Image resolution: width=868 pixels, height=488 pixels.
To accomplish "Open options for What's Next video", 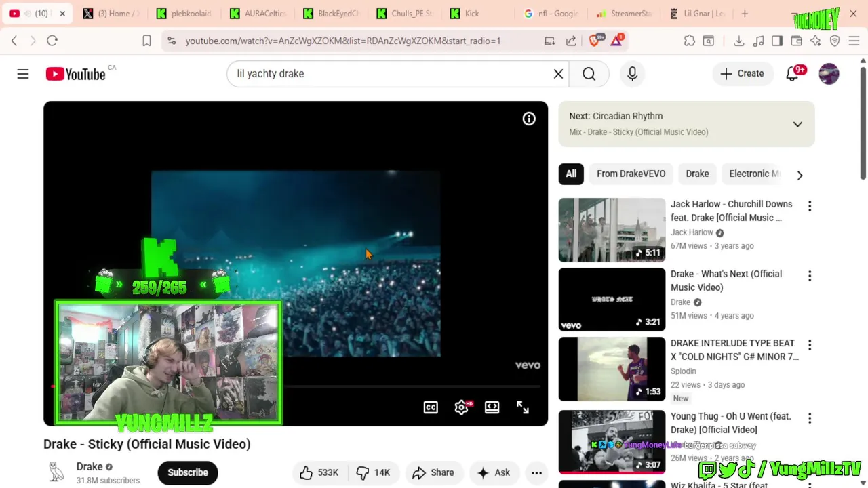I will (x=809, y=276).
